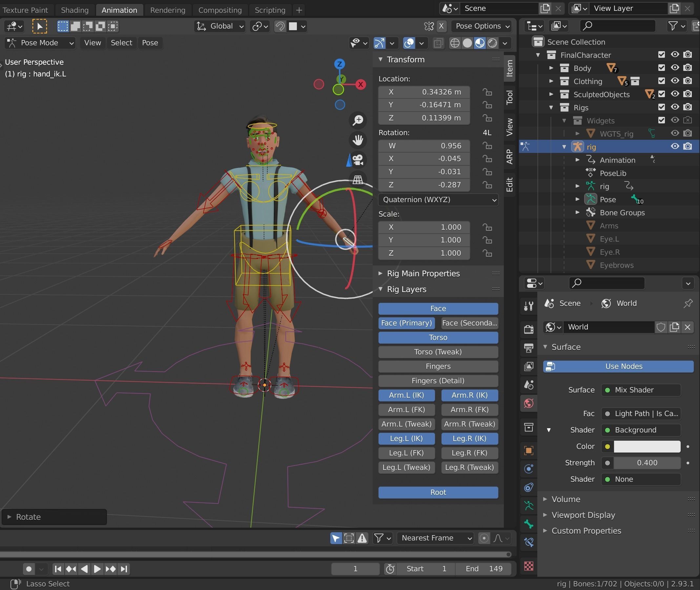Image resolution: width=700 pixels, height=590 pixels.
Task: Disable Rigs collection in renders
Action: coord(688,107)
